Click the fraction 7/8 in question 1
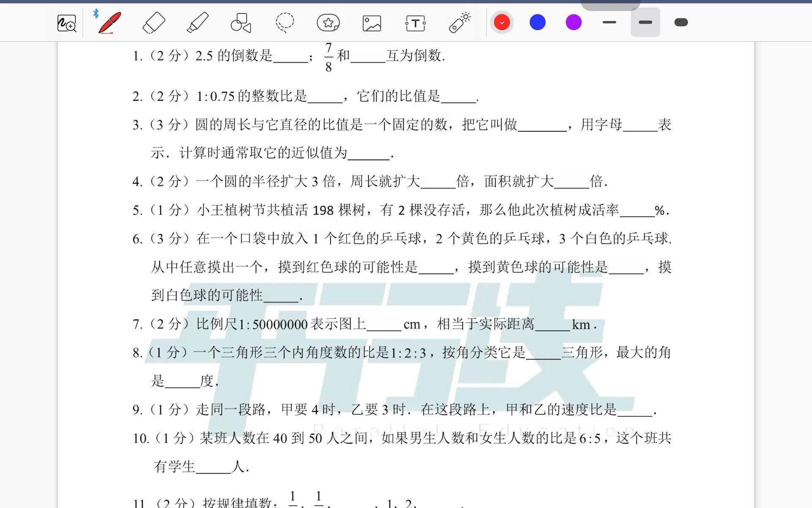Screen dimensions: 812x508 pos(329,57)
